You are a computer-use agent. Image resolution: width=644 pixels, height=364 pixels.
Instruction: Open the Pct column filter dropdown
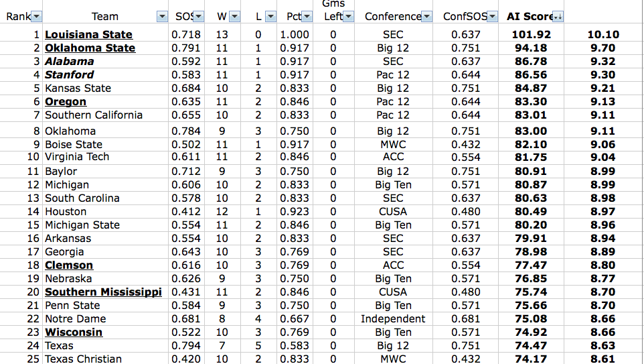point(307,17)
